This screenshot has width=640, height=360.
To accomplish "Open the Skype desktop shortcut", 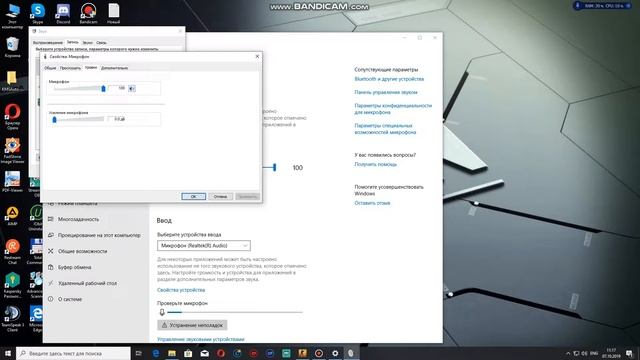I will [38, 13].
